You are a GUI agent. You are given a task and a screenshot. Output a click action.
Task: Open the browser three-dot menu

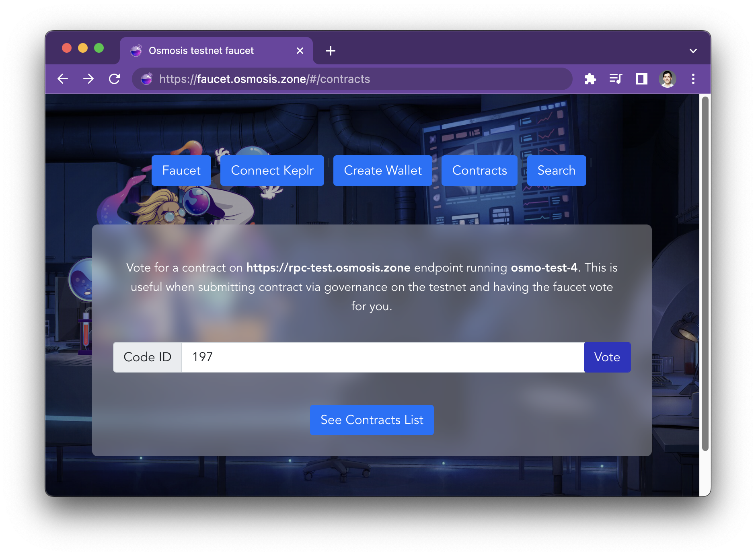coord(693,79)
